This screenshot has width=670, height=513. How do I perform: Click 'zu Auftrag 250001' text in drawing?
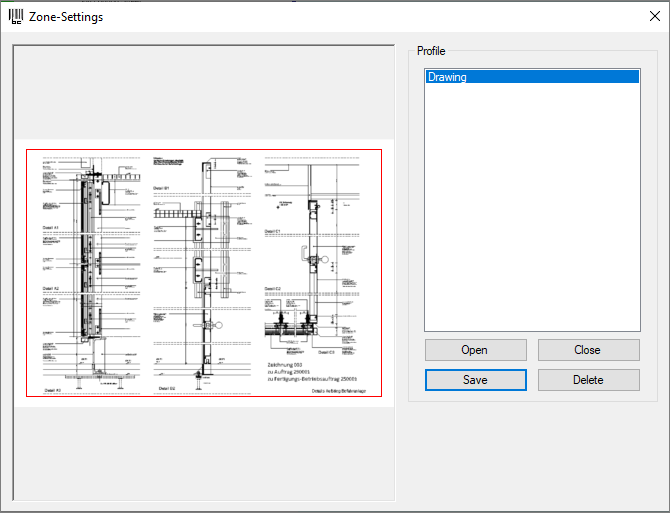tap(288, 372)
